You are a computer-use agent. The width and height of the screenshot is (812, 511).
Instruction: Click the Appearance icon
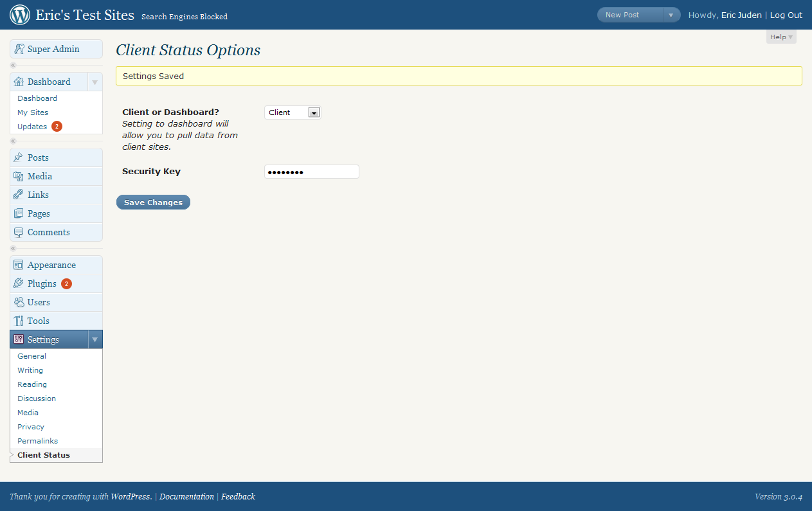tap(19, 265)
